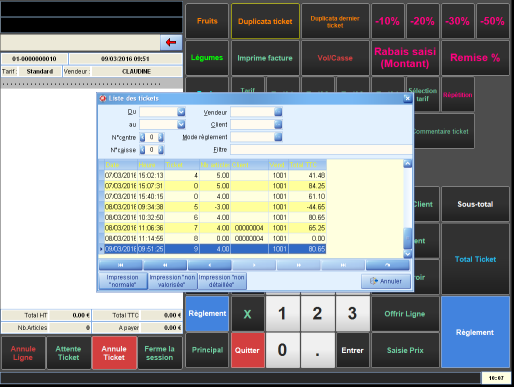Apply the -50% discount
This screenshot has width=514, height=387.
(493, 21)
